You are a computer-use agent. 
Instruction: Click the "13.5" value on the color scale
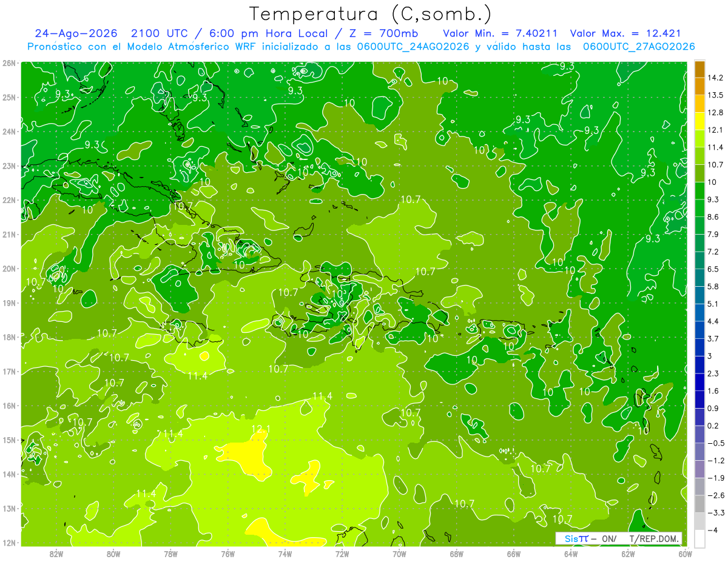coord(715,95)
